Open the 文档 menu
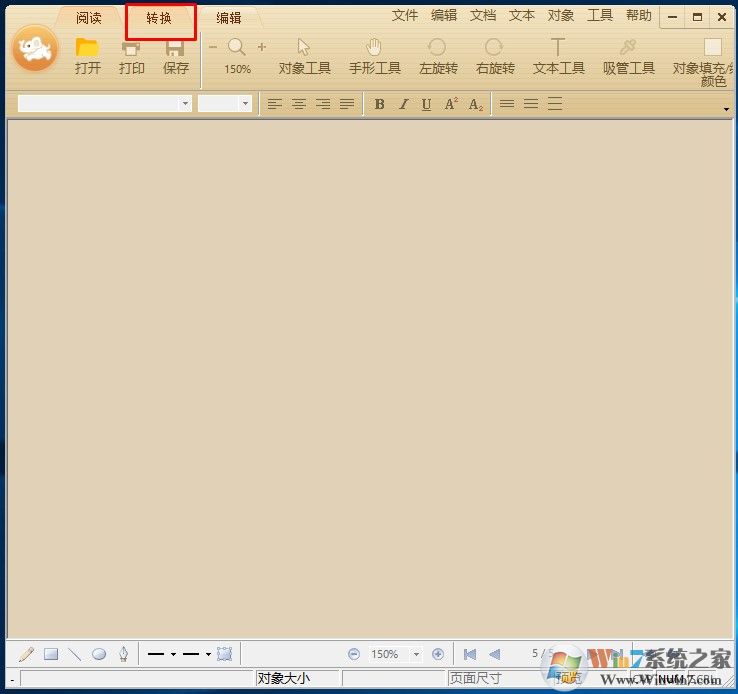738x694 pixels. coord(483,15)
